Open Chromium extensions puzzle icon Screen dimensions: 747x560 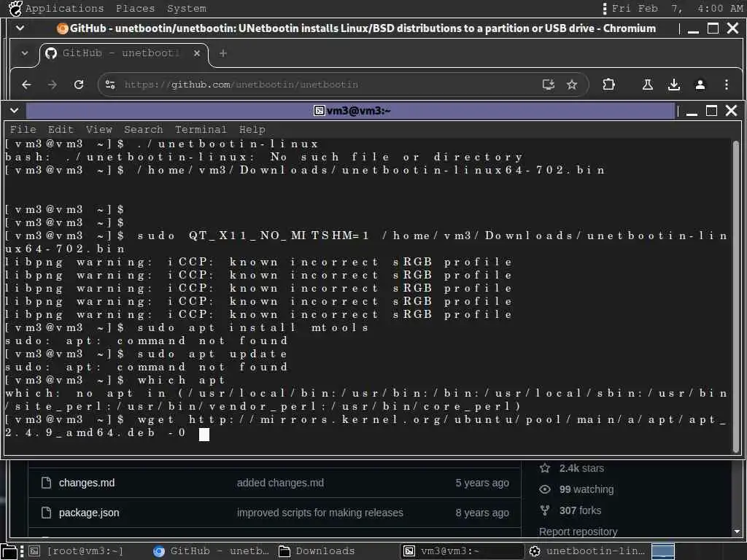608,85
